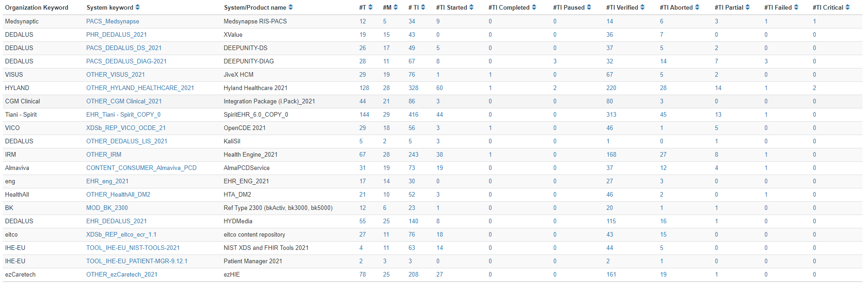Open CONTENT_CONSUMER_Almaviva_PCD link
This screenshot has height=283, width=868.
141,168
